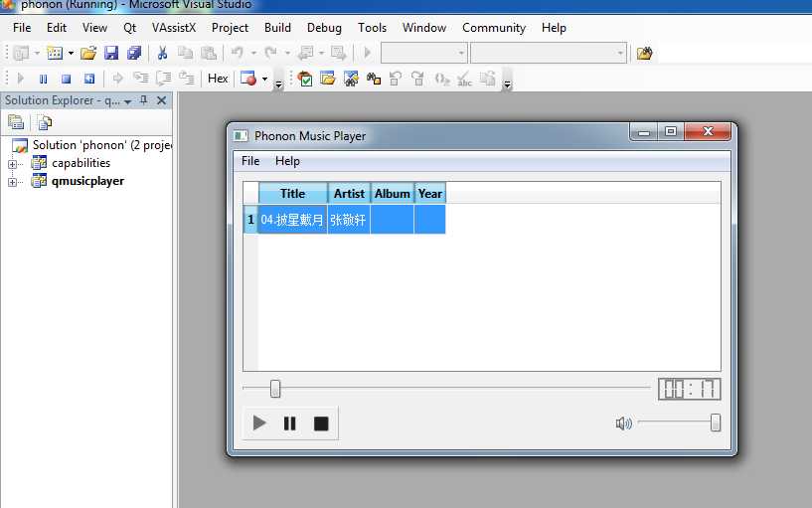Click the VAssistX find symbol icon
Image resolution: width=812 pixels, height=508 pixels.
click(351, 79)
